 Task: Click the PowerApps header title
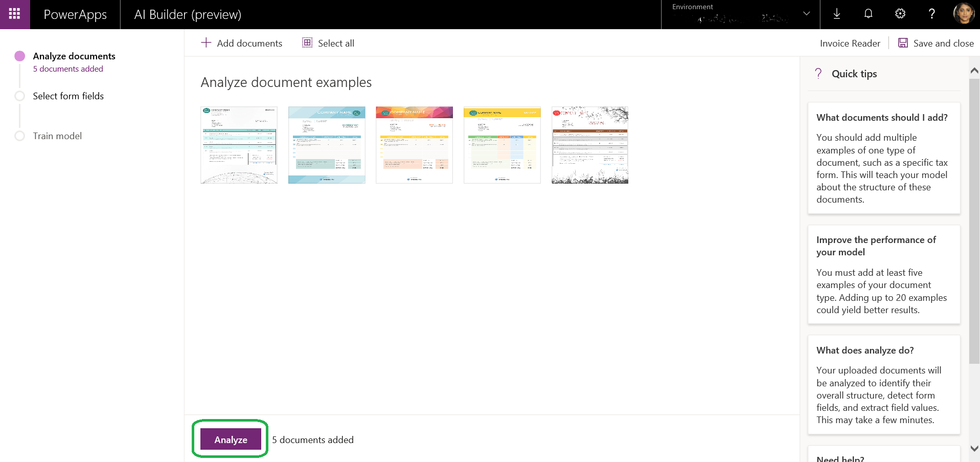click(75, 14)
